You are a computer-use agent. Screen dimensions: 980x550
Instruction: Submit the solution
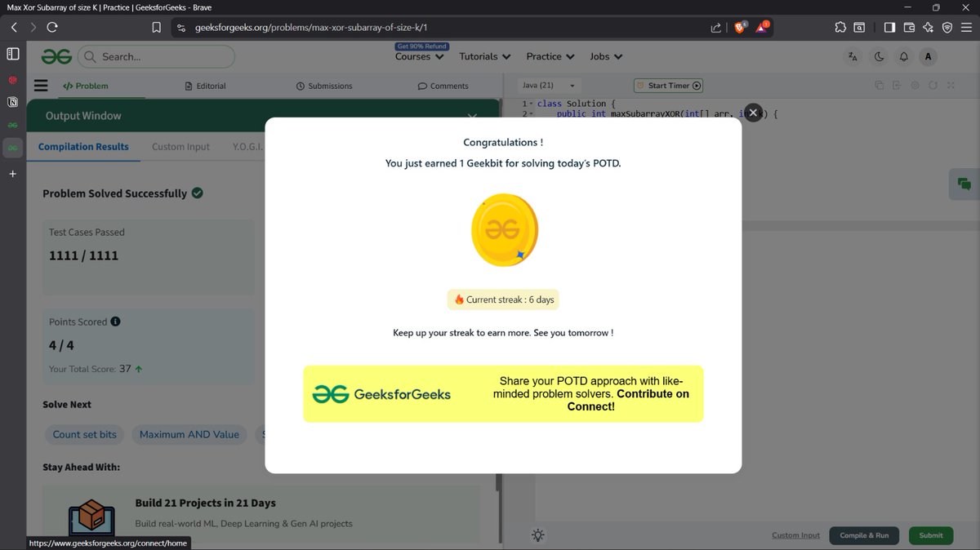930,535
